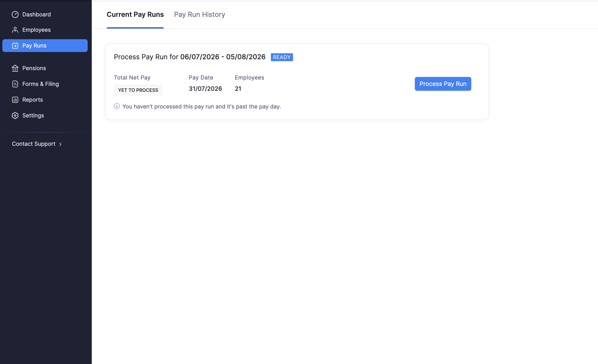Click the YET TO PROCESS label
This screenshot has width=598, height=364.
click(x=138, y=90)
